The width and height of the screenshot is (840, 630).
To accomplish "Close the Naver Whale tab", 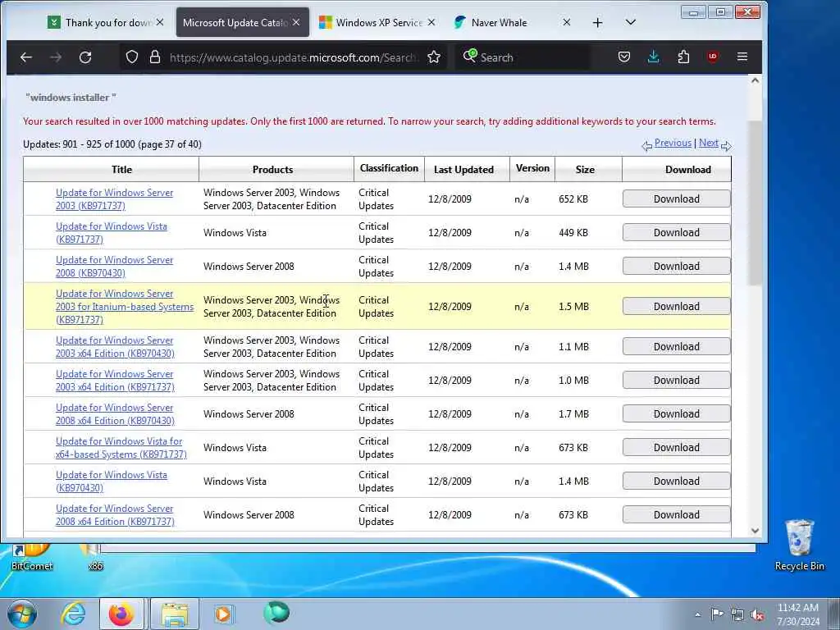I will [x=566, y=22].
